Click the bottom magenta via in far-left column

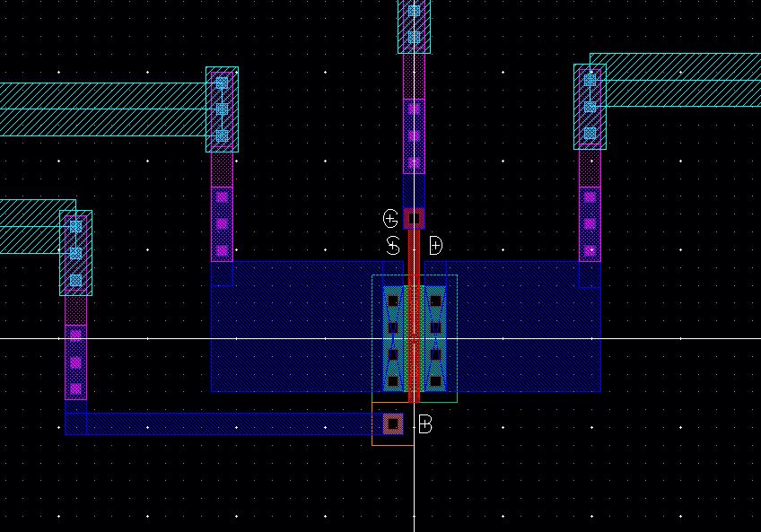pos(75,388)
